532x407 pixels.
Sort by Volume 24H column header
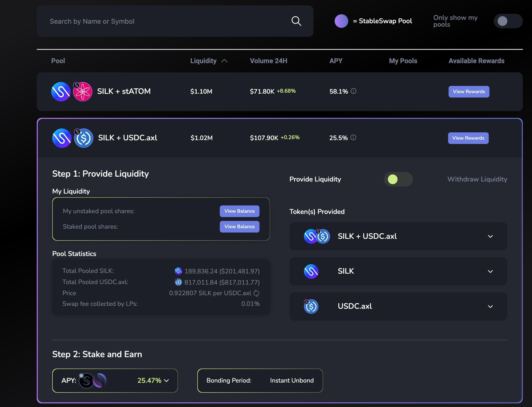coord(268,61)
